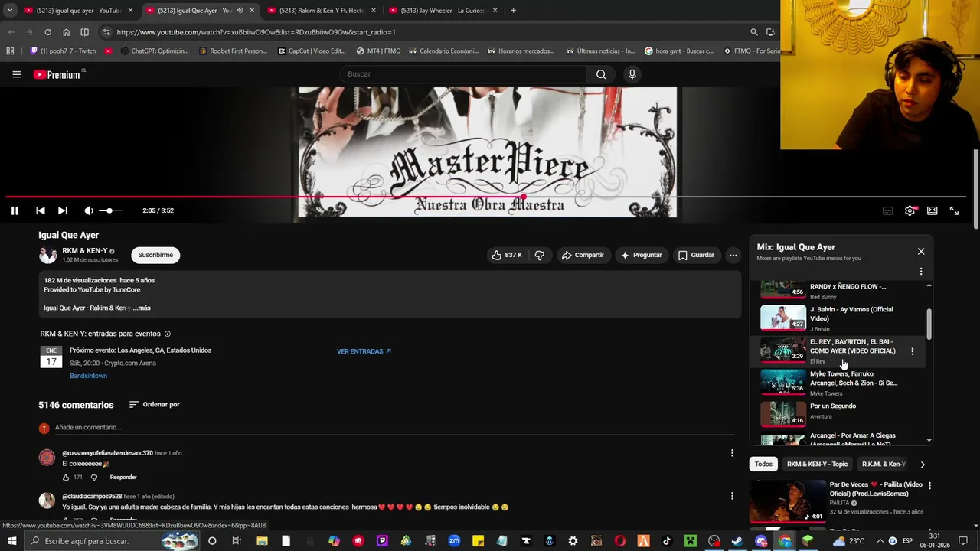This screenshot has width=980, height=551.
Task: Click the Preguntar button
Action: pos(641,255)
